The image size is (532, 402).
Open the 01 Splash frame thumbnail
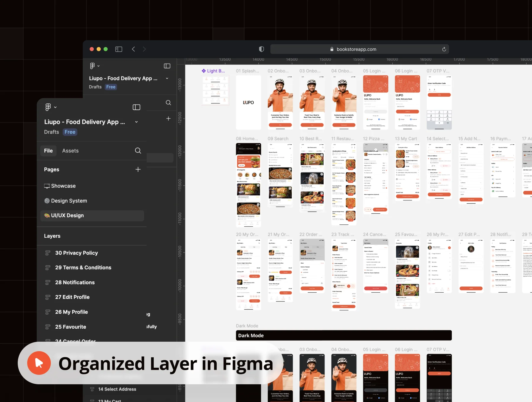click(248, 103)
